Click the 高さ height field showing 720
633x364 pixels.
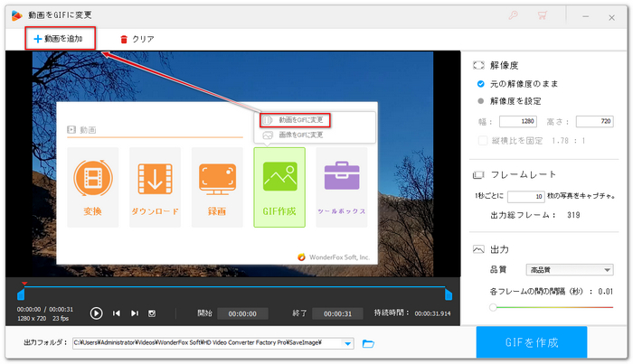coord(594,121)
